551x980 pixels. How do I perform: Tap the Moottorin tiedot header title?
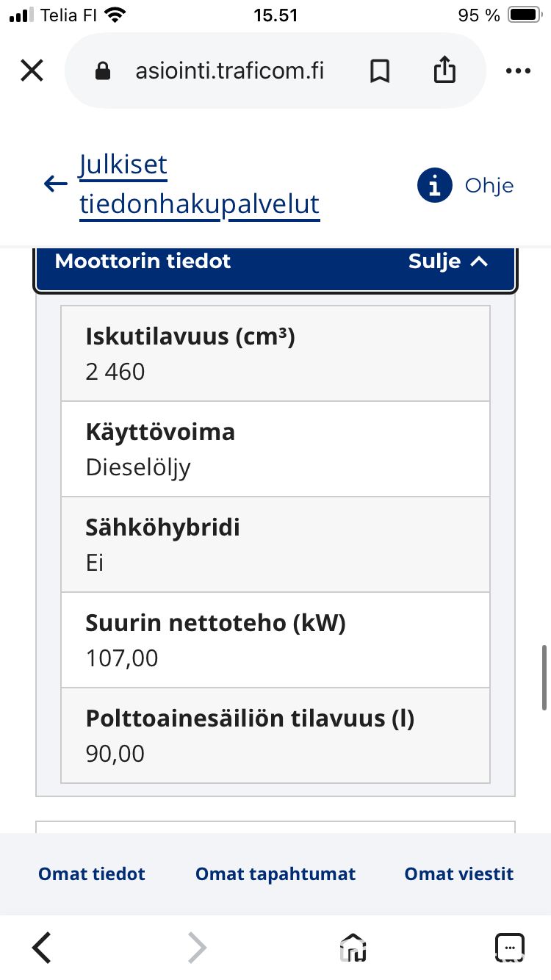coord(143,262)
